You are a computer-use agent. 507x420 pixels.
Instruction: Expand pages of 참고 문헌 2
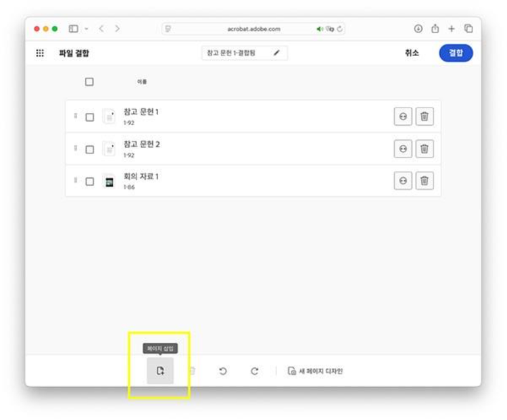tap(403, 149)
